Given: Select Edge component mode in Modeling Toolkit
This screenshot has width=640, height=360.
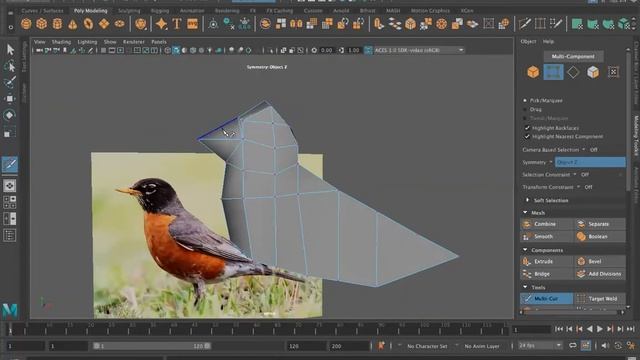Looking at the screenshot, I should 553,72.
